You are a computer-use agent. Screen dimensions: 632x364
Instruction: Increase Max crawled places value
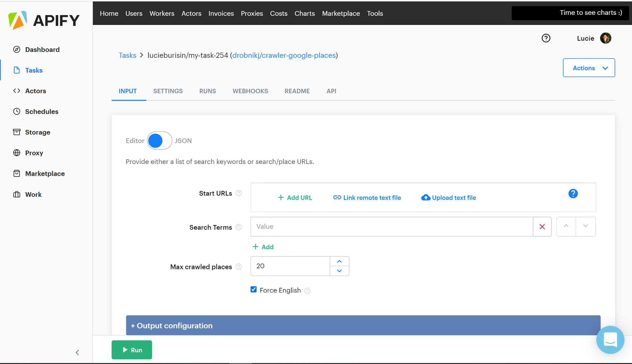pos(339,261)
